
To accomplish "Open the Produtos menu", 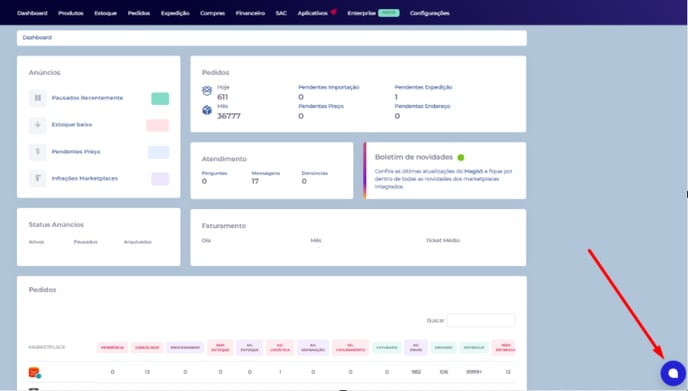I will (x=71, y=13).
